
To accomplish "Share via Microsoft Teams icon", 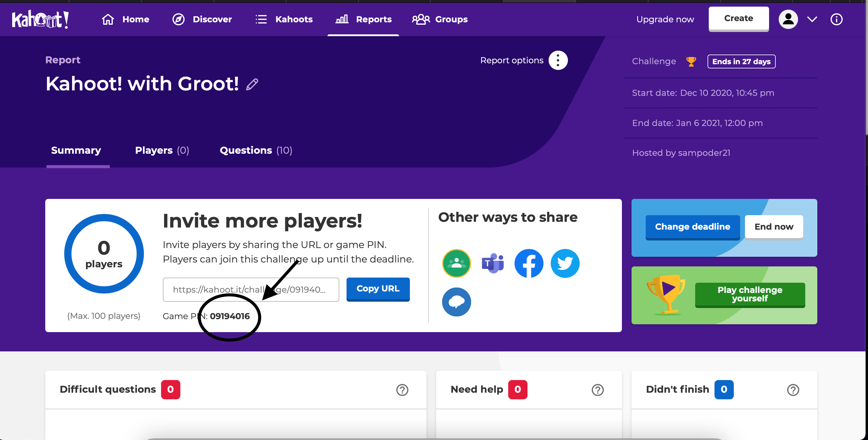I will 493,263.
